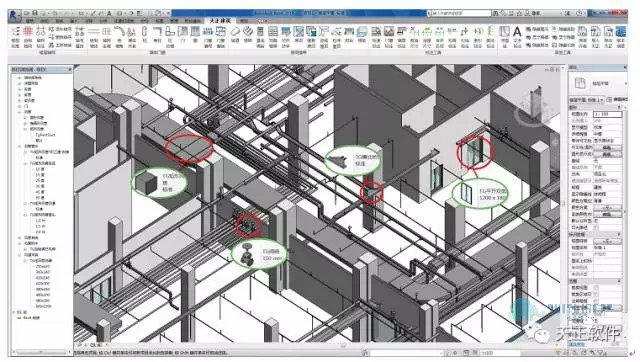Select the stair ribbon tool beside the ramp
Screen dimensions: 640x362
coord(248,31)
